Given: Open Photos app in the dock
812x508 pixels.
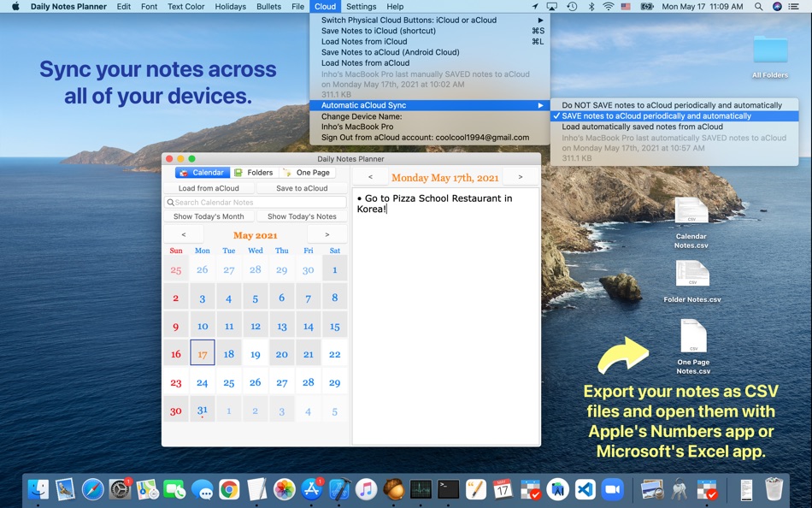Looking at the screenshot, I should click(284, 489).
